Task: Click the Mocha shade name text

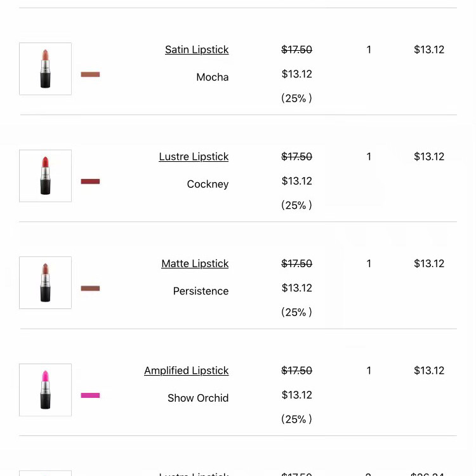Action: 213,77
